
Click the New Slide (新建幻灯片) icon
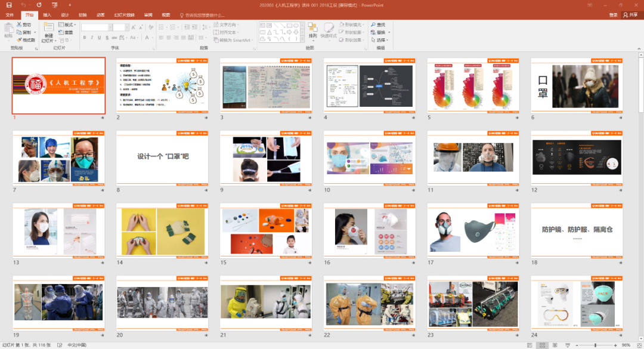(48, 27)
